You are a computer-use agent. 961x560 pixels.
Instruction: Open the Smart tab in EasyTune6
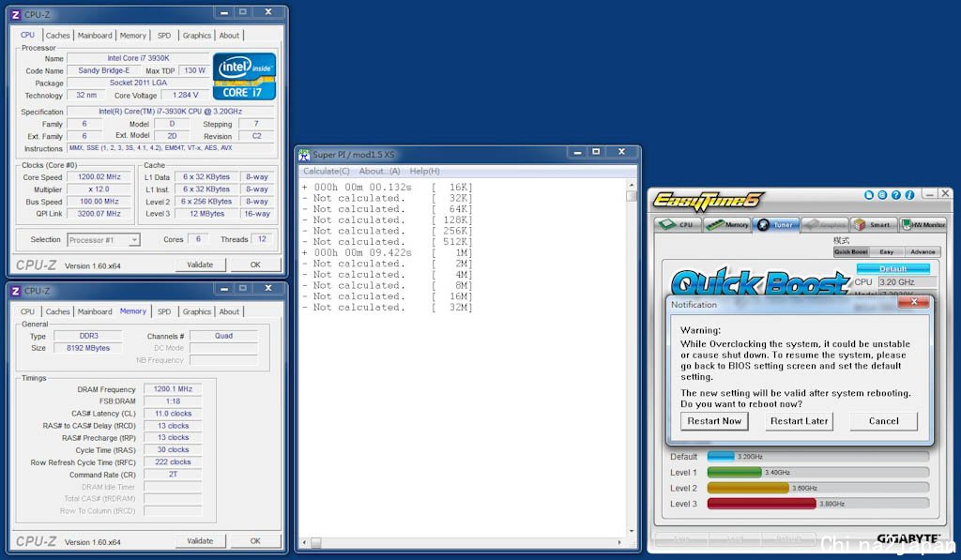[874, 225]
